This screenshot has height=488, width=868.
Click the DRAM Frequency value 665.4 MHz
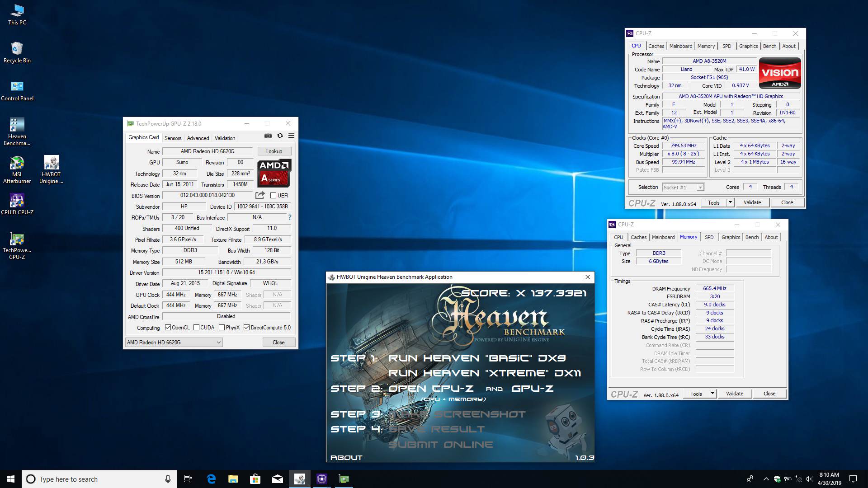click(715, 288)
